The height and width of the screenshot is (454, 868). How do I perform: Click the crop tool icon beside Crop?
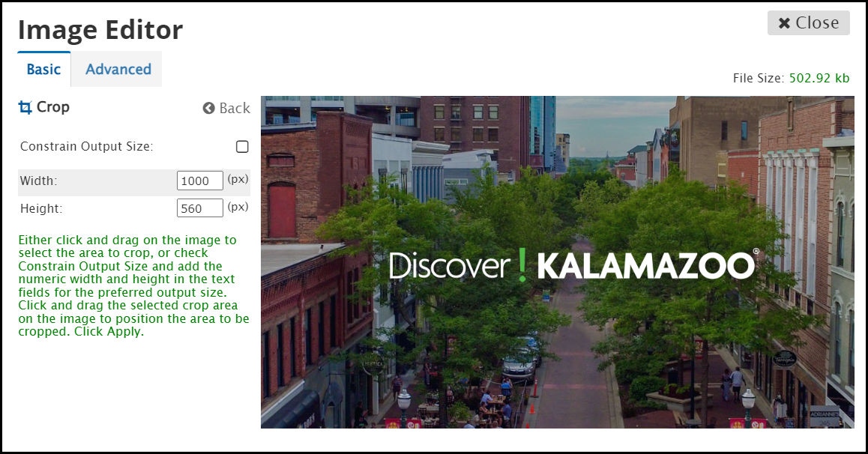(25, 107)
